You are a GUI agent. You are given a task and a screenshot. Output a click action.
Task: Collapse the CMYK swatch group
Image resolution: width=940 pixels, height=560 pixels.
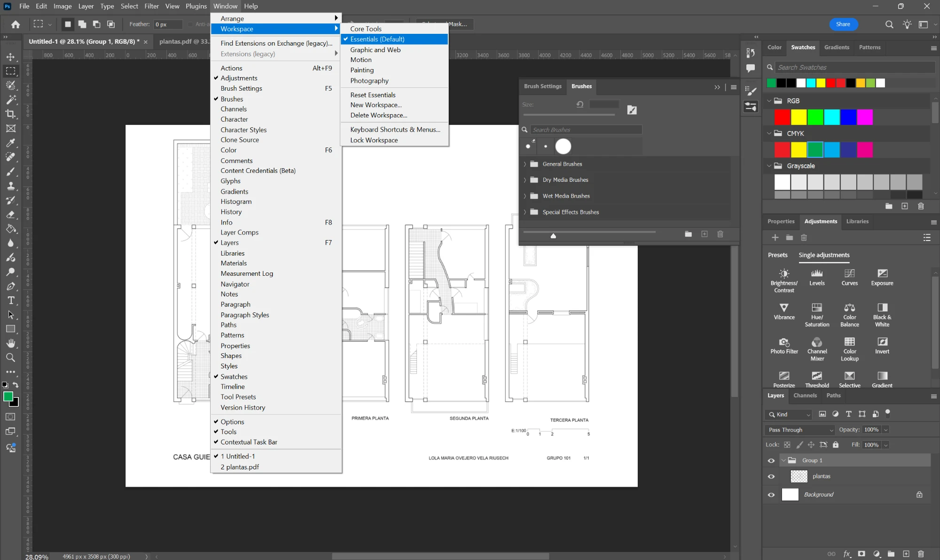point(769,133)
